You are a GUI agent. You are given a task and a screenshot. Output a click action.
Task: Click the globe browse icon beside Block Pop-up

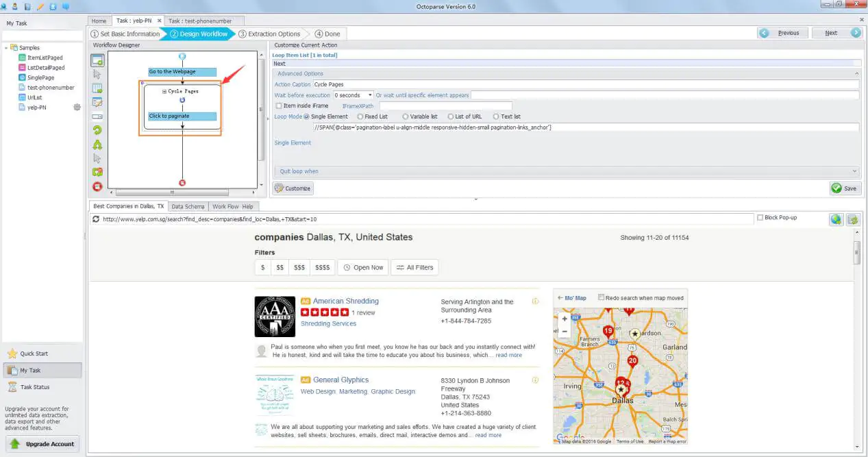point(836,219)
